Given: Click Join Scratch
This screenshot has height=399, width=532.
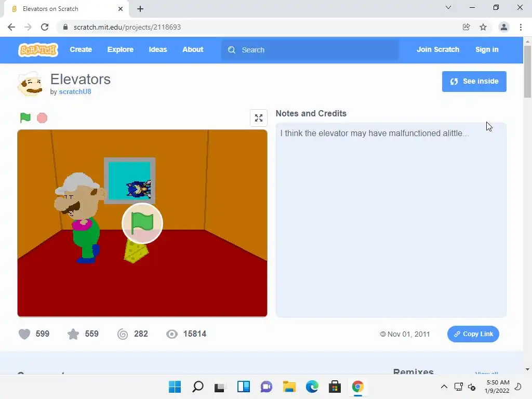Looking at the screenshot, I should click(438, 49).
